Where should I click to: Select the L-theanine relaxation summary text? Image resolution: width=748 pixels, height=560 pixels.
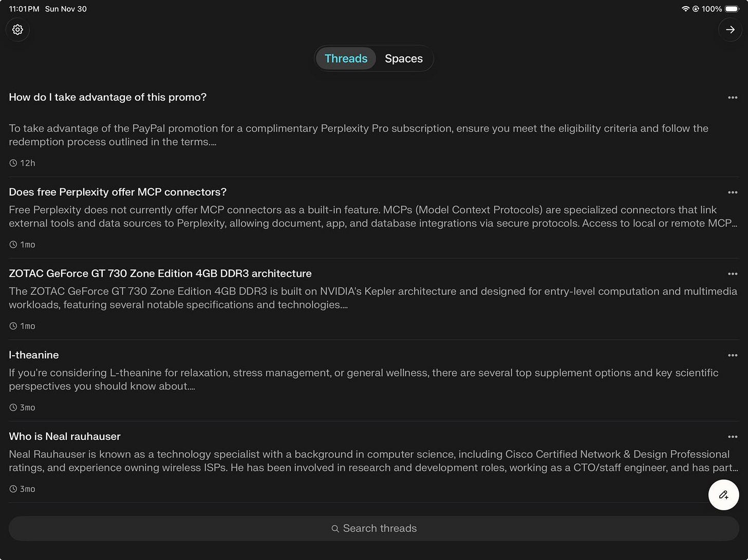(x=364, y=379)
